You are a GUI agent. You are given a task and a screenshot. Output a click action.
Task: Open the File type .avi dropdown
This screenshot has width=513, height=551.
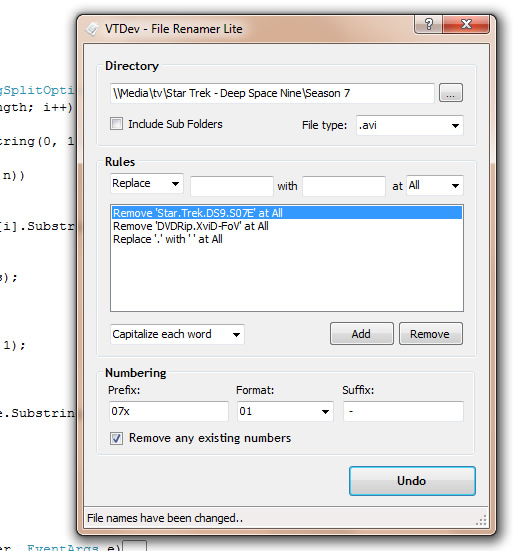[x=410, y=125]
